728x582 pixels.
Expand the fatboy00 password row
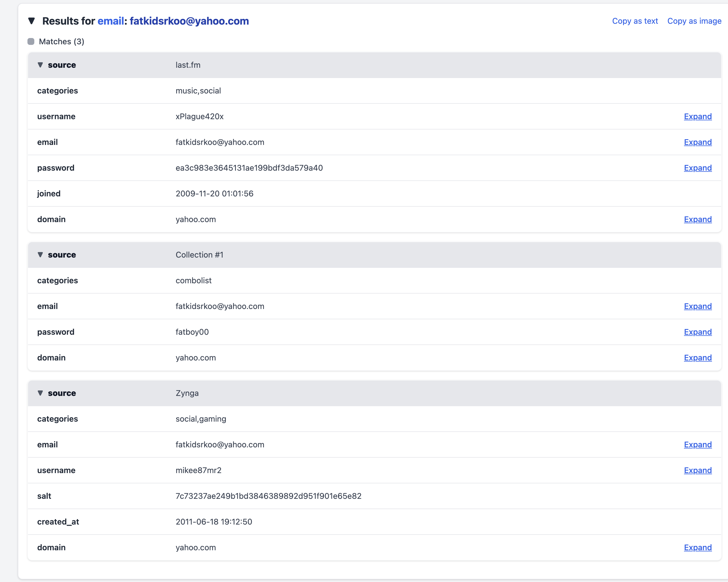(698, 332)
